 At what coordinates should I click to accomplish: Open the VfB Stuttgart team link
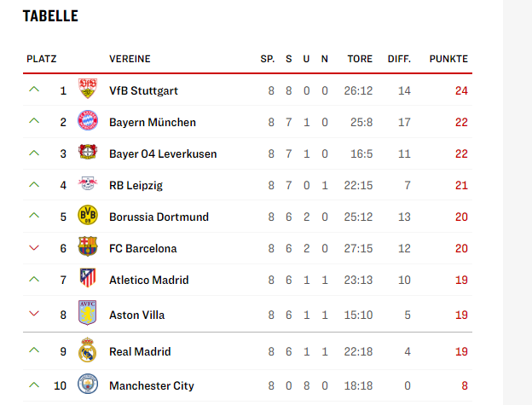pyautogui.click(x=143, y=90)
